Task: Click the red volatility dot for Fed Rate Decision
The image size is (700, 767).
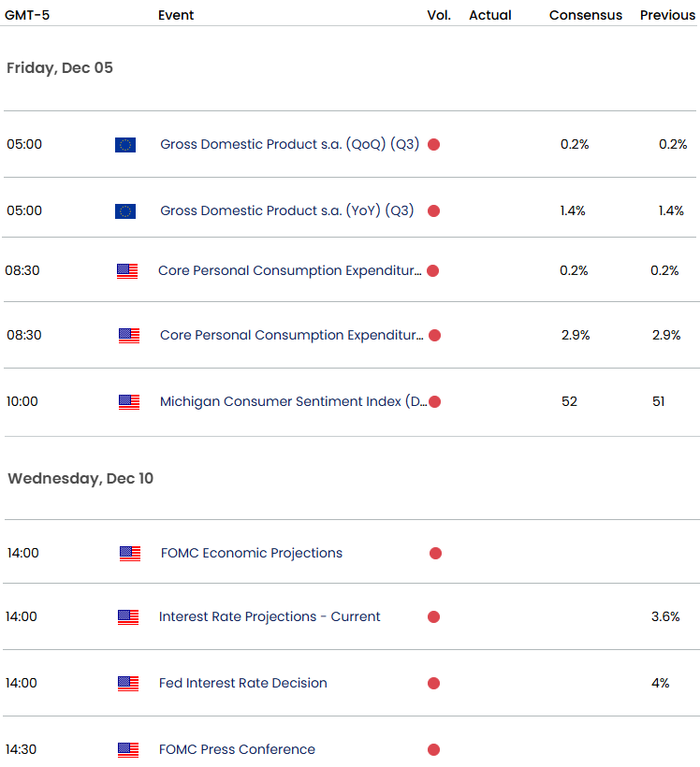Action: pos(434,684)
